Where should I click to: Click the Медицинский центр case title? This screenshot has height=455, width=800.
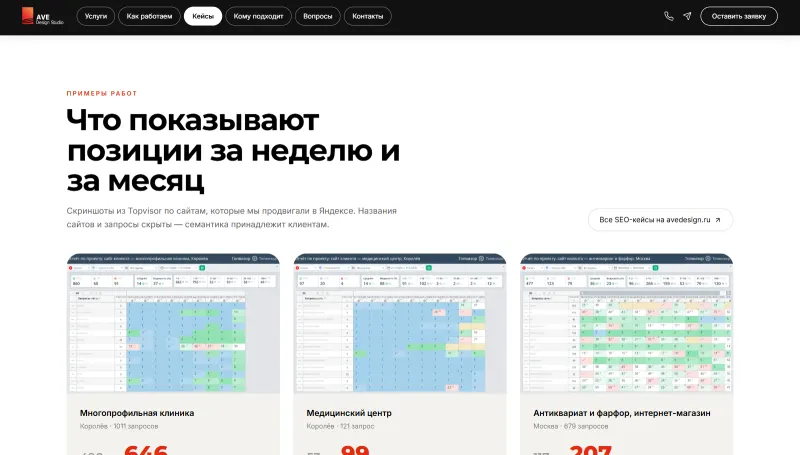click(x=349, y=413)
